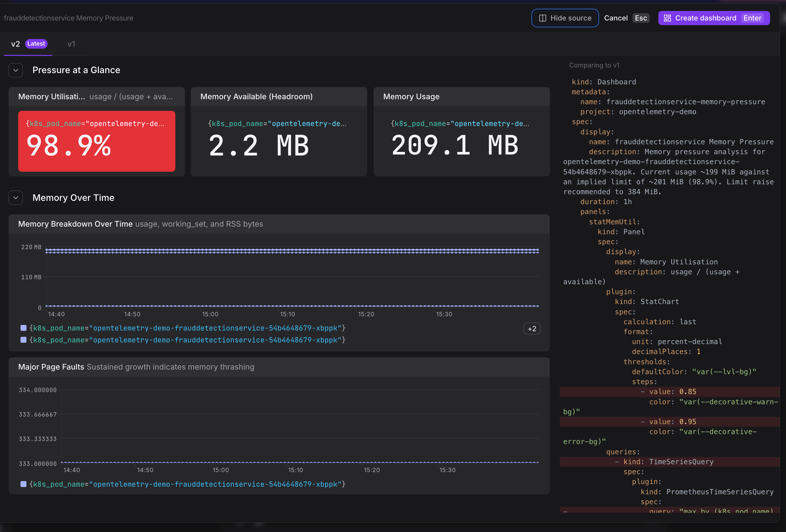
Task: Click the Memory Utilisation panel title
Action: pyautogui.click(x=51, y=96)
